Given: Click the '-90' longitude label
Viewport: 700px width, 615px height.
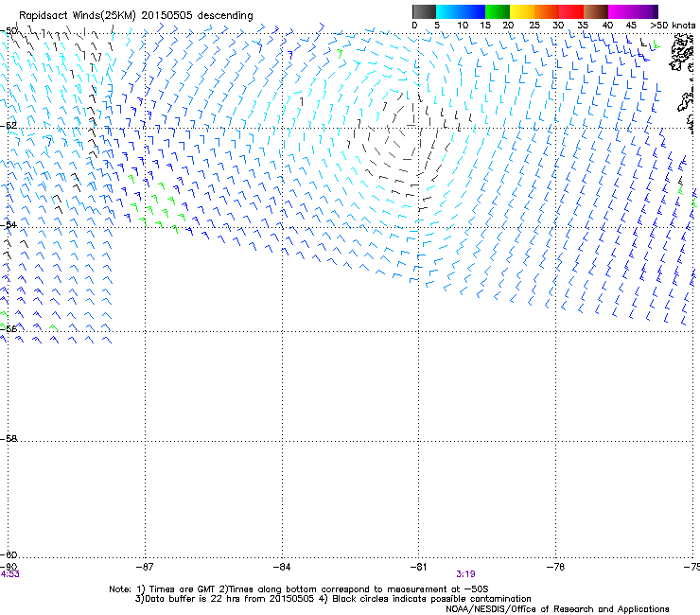Looking at the screenshot, I should point(8,567).
